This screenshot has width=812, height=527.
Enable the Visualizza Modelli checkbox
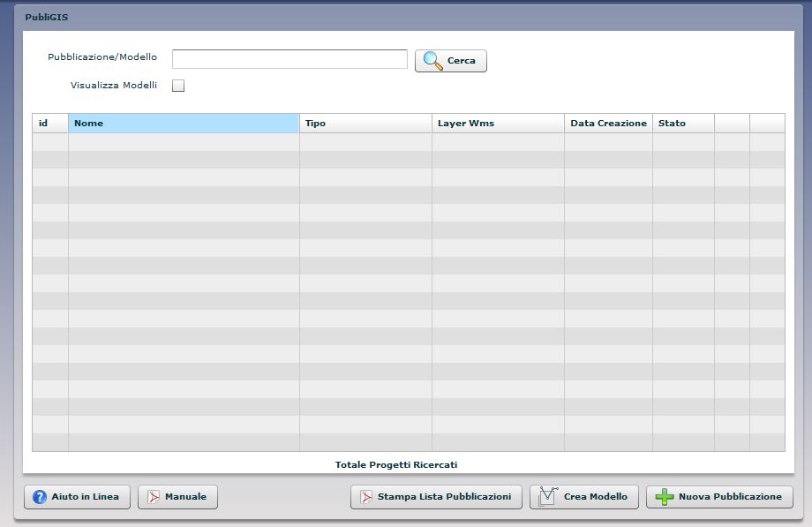coord(178,86)
